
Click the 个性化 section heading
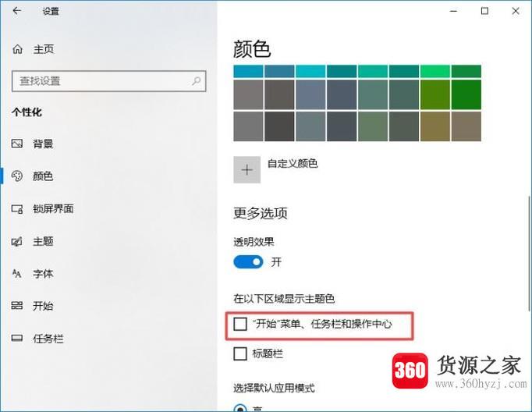click(27, 112)
